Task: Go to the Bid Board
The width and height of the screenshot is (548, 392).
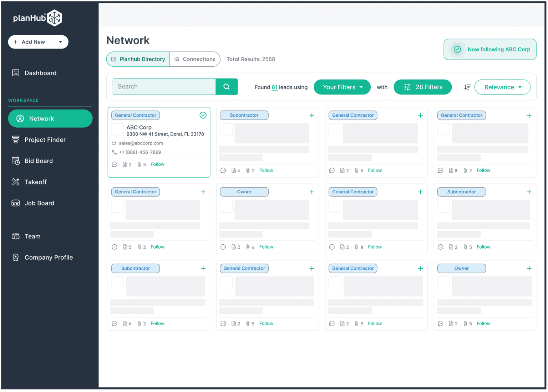Action: tap(39, 161)
